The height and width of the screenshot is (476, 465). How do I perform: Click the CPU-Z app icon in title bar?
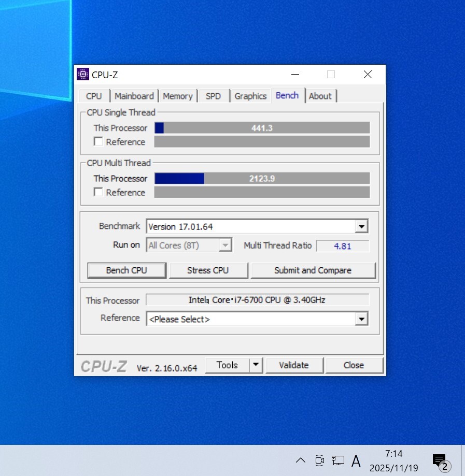pos(82,75)
